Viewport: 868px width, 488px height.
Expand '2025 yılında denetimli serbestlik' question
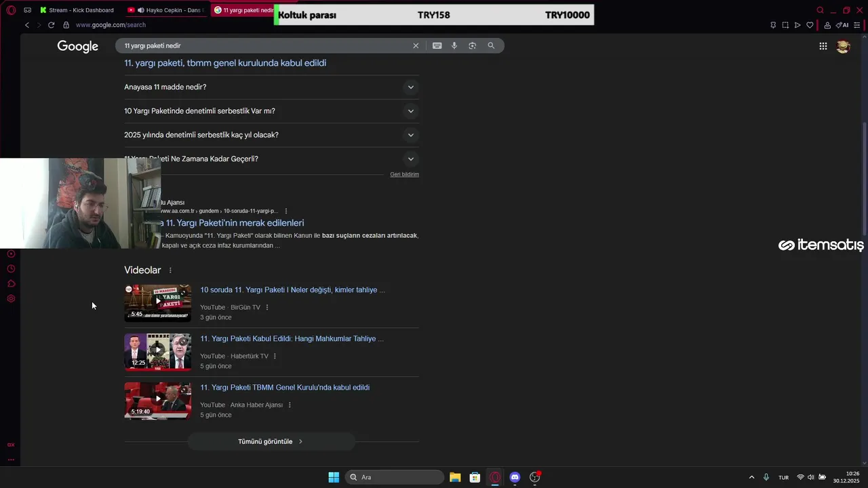(x=271, y=135)
